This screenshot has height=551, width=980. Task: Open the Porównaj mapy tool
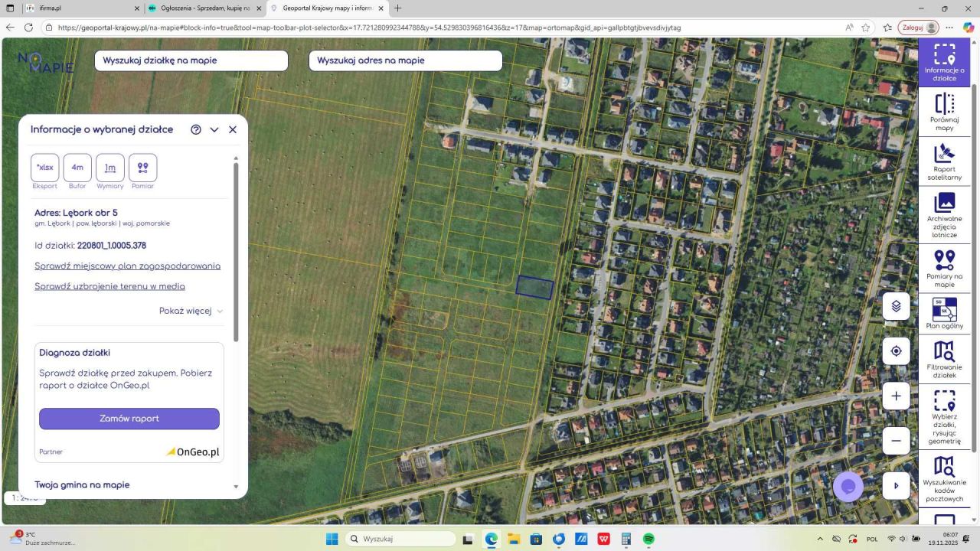click(944, 112)
